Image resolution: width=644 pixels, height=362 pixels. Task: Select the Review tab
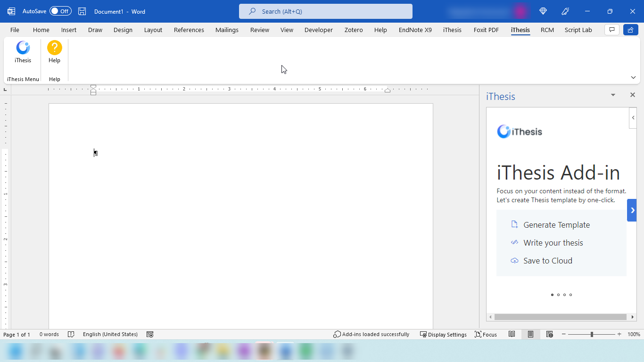(260, 30)
